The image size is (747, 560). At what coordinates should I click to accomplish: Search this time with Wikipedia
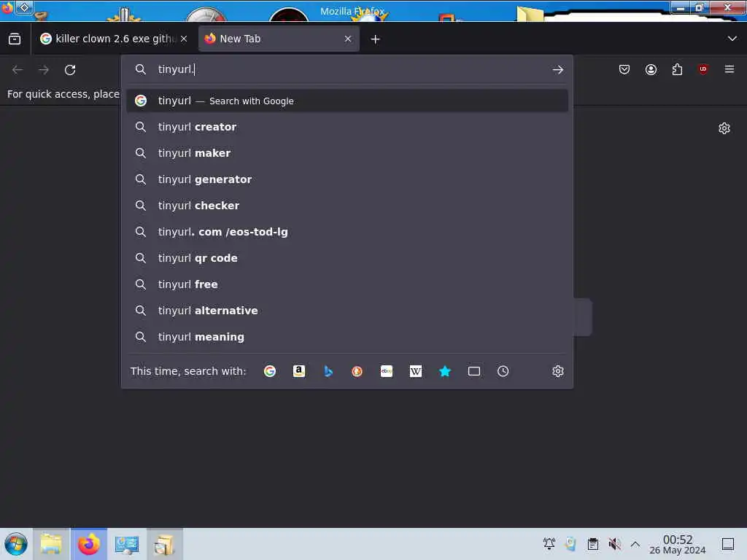(x=415, y=371)
